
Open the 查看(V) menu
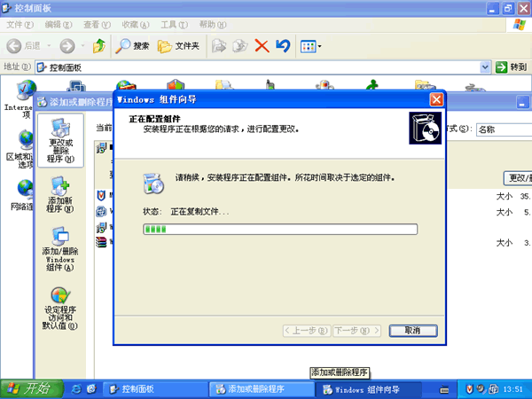click(97, 25)
